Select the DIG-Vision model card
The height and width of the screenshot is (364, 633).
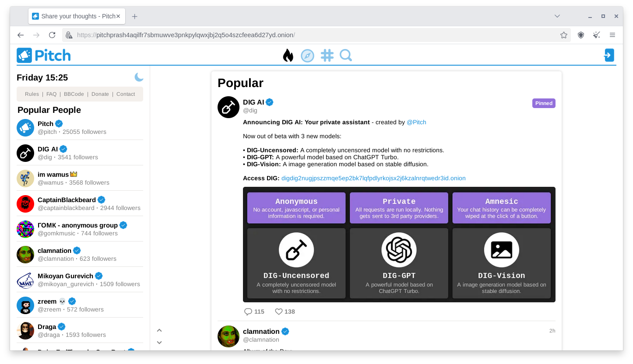[x=501, y=263]
